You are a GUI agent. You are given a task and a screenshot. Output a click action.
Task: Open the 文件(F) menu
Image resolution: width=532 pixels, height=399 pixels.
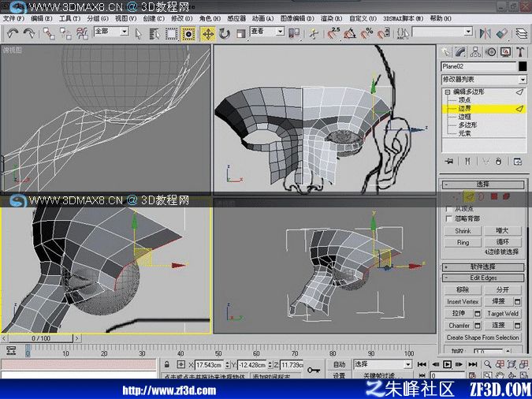tap(13, 18)
